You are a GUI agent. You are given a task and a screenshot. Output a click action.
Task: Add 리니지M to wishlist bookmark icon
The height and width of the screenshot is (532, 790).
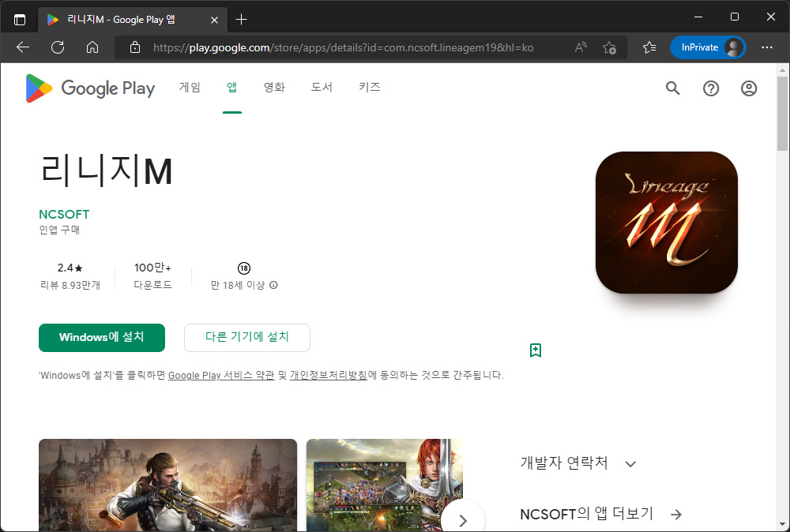536,350
